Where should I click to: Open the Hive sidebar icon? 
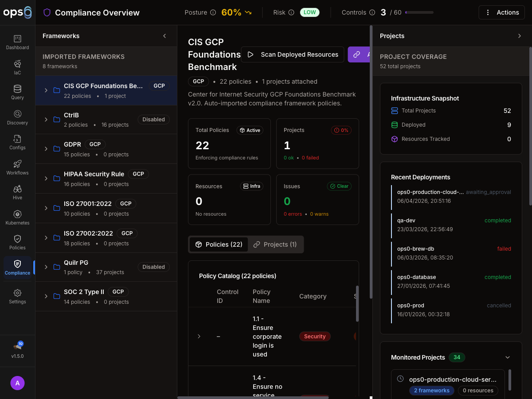click(17, 190)
